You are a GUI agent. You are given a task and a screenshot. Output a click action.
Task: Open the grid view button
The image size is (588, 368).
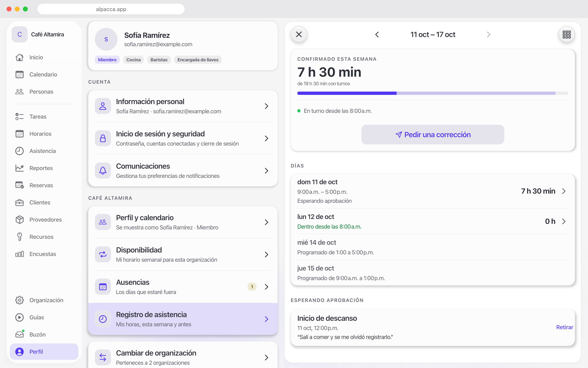pyautogui.click(x=567, y=34)
